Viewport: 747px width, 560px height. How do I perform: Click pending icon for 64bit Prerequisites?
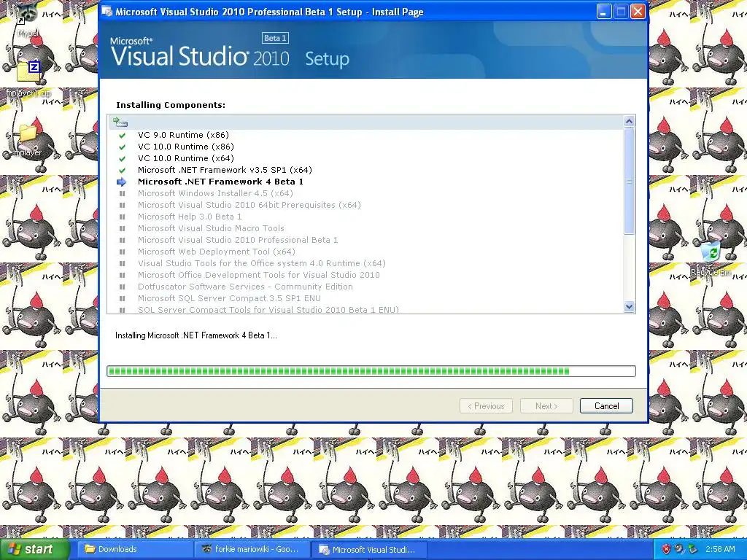pyautogui.click(x=122, y=205)
